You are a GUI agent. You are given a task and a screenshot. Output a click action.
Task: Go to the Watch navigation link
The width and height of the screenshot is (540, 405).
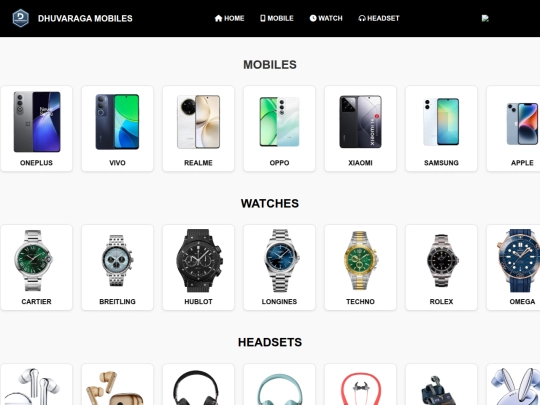click(x=326, y=18)
